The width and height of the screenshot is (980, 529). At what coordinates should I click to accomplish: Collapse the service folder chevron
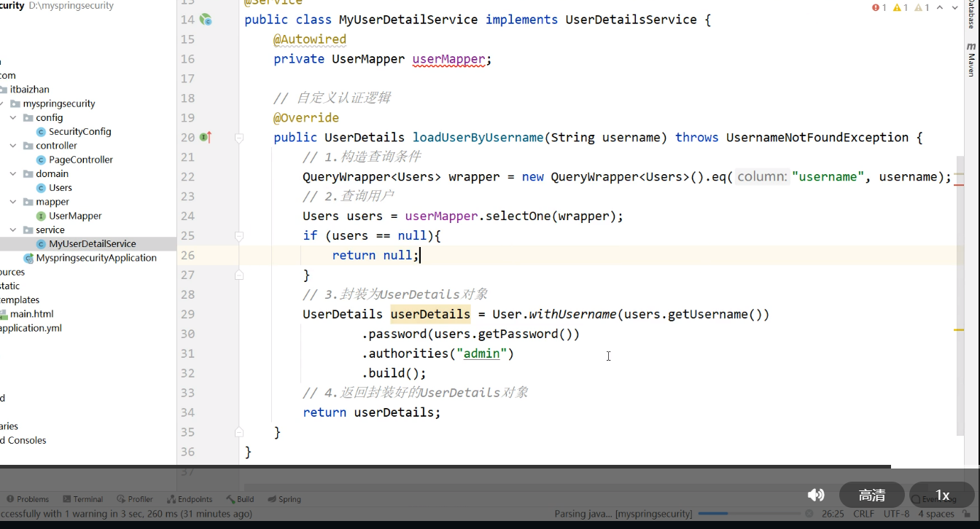point(13,230)
